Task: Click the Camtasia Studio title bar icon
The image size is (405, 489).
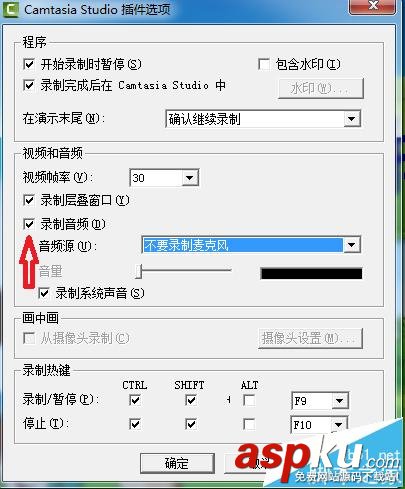Action: tap(10, 9)
